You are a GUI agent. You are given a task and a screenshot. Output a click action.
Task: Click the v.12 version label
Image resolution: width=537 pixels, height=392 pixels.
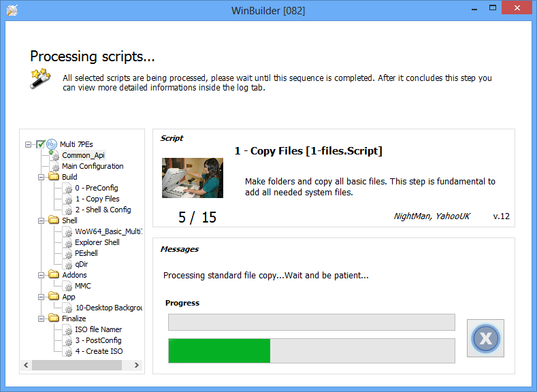tap(502, 216)
